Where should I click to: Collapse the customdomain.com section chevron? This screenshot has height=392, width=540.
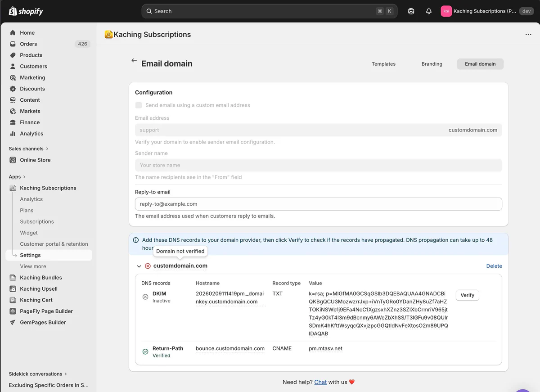pyautogui.click(x=139, y=266)
